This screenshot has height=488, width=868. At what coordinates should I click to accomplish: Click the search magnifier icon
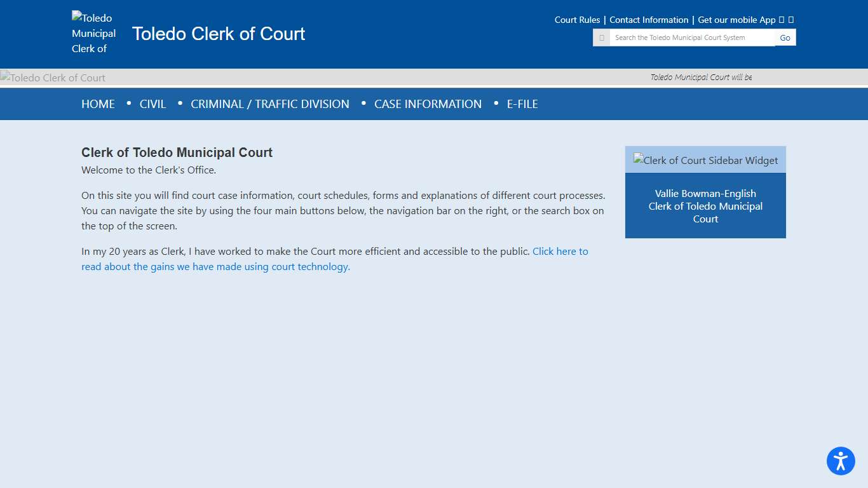601,37
